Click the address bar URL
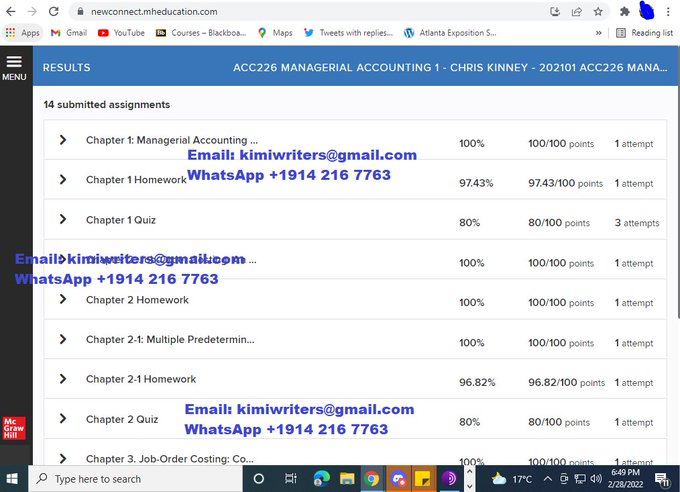 [154, 12]
